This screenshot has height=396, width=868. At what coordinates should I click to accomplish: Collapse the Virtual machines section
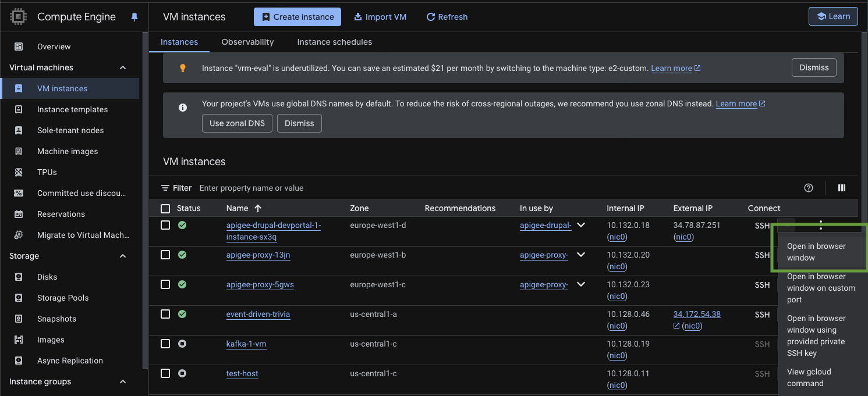[122, 67]
